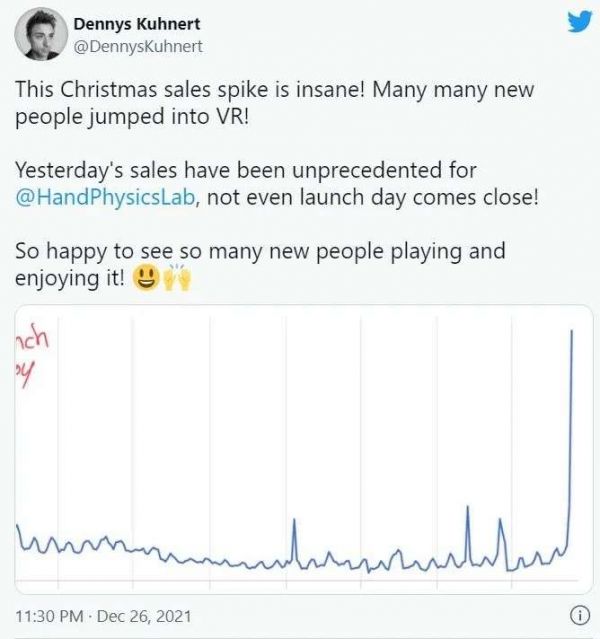Click the info icon beside the timestamp

pos(577,615)
